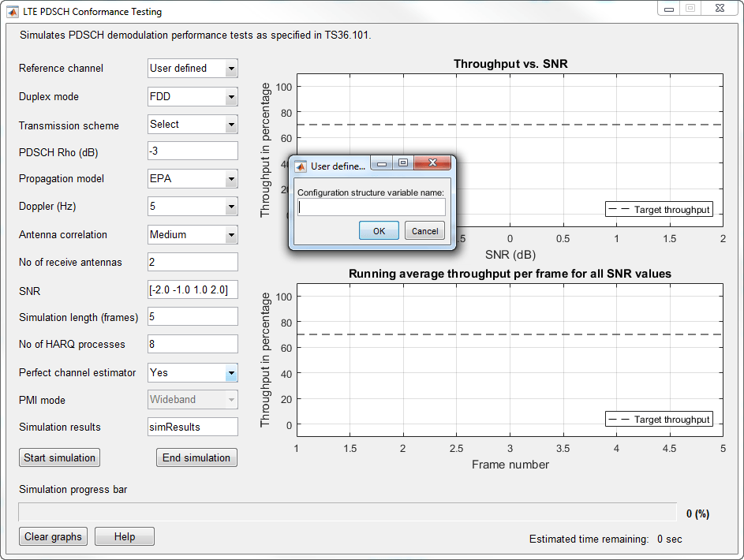Viewport: 744px width, 560px height.
Task: Minimize the User defined dialog
Action: [x=382, y=162]
